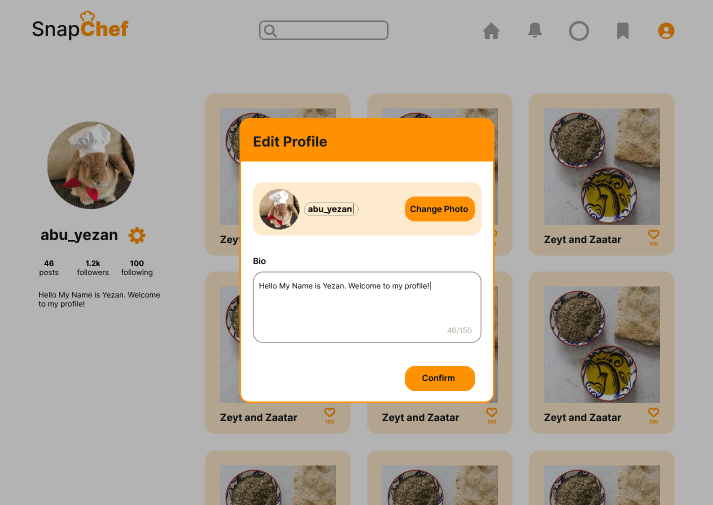Screen dimensions: 713x505
Task: Open the 1.2k followers list
Action: point(93,268)
